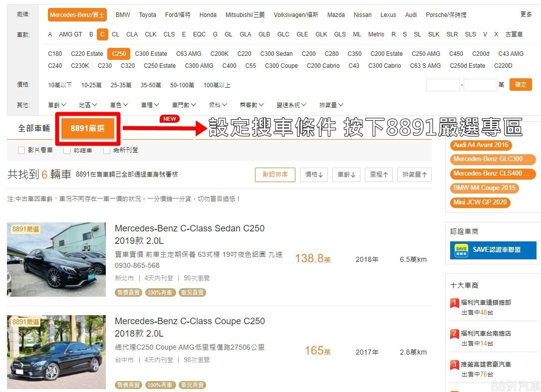Tick the 認證車 filter checkbox
This screenshot has width=541, height=392.
coord(67,150)
